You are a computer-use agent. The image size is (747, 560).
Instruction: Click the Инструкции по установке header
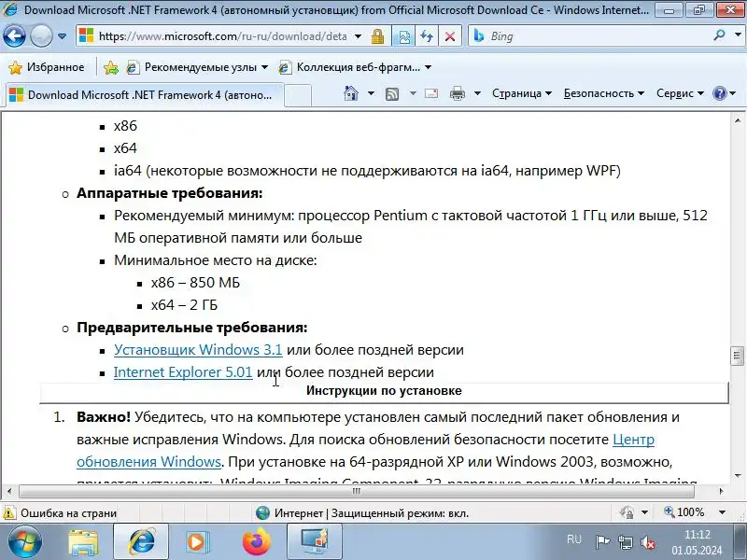coord(384,391)
